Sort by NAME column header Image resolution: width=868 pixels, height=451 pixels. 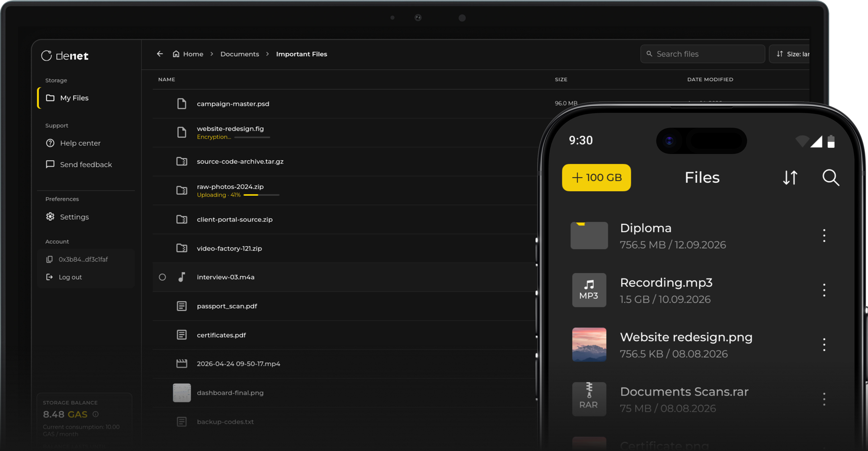[167, 80]
